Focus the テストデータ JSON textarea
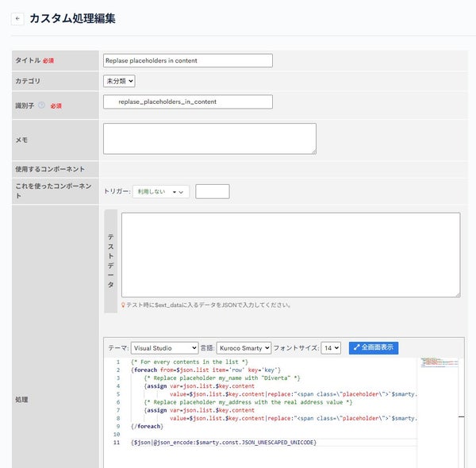Viewport: 476px width, 468px height. pyautogui.click(x=291, y=255)
